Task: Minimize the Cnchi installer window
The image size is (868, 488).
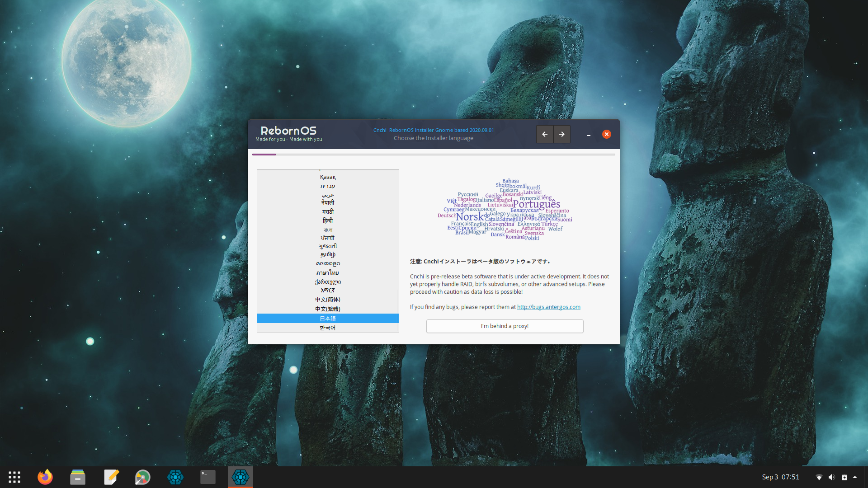Action: pos(588,135)
